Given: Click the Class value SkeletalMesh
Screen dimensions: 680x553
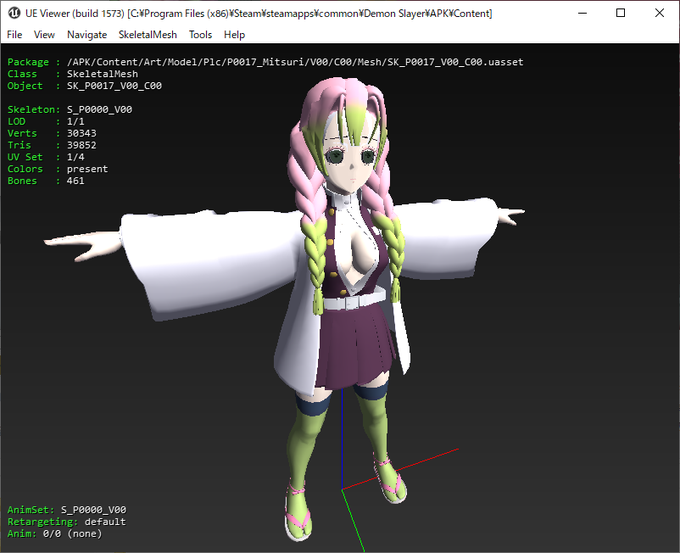Looking at the screenshot, I should (x=102, y=74).
